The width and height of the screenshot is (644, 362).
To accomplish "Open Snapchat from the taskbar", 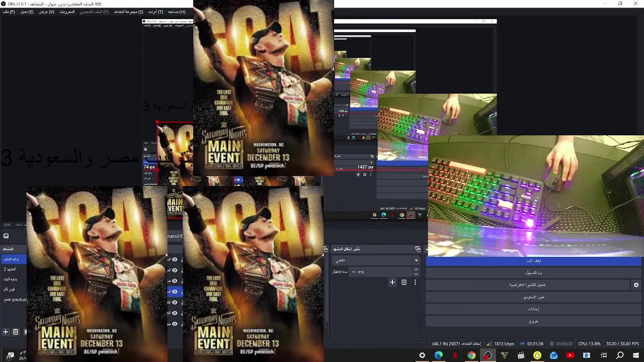I will pyautogui.click(x=537, y=355).
